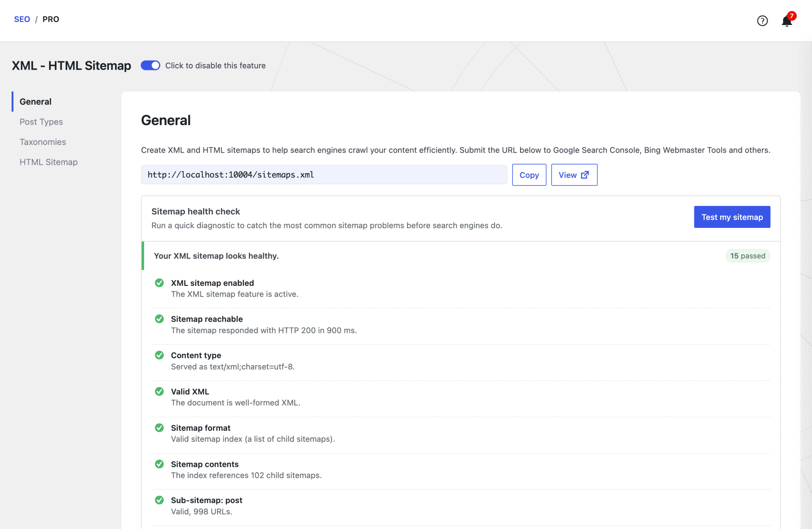812x529 pixels.
Task: Click 'Content type' result title
Action: [196, 355]
